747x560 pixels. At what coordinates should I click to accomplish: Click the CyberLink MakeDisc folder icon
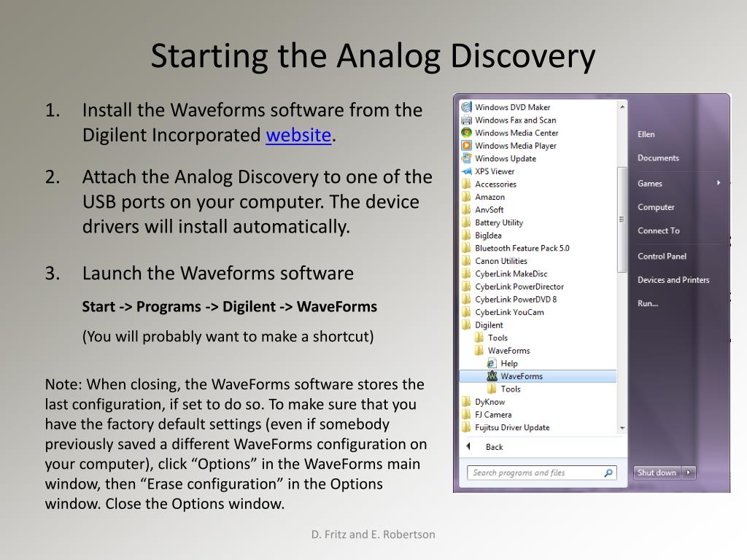(x=466, y=274)
